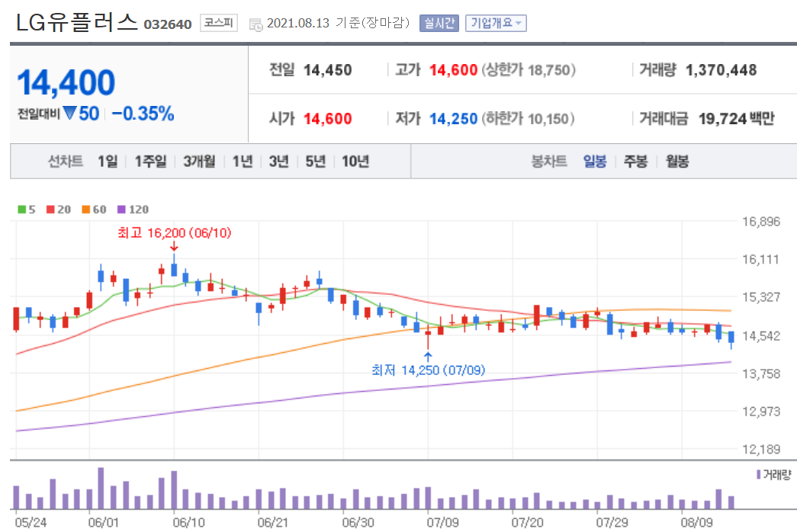Click the green 5-day moving average swatch
797x532 pixels.
pos(22,210)
